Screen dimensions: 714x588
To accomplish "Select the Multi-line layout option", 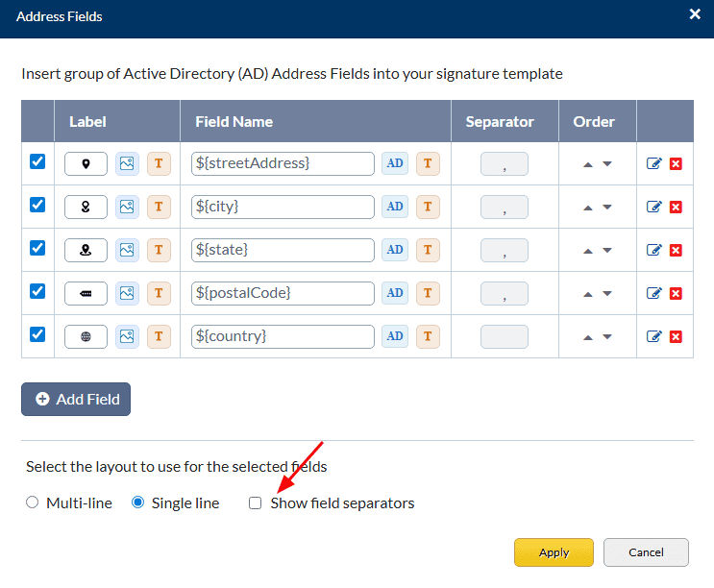I will tap(32, 502).
